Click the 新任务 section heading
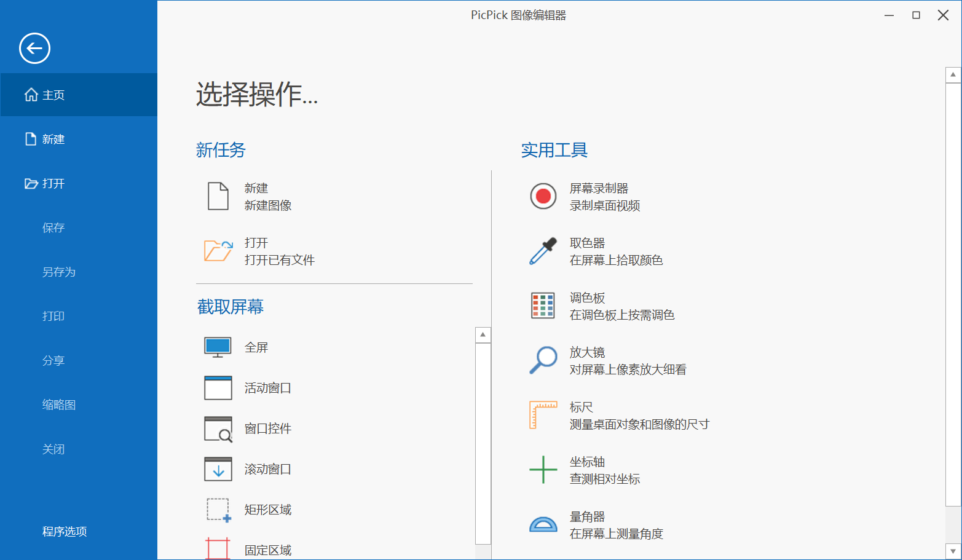962x560 pixels. [x=221, y=150]
